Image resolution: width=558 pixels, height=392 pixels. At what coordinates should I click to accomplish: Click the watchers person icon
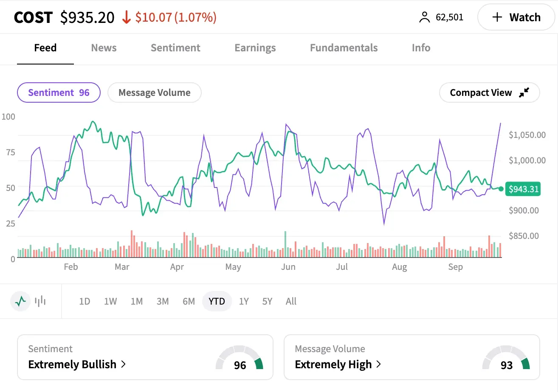(x=424, y=17)
